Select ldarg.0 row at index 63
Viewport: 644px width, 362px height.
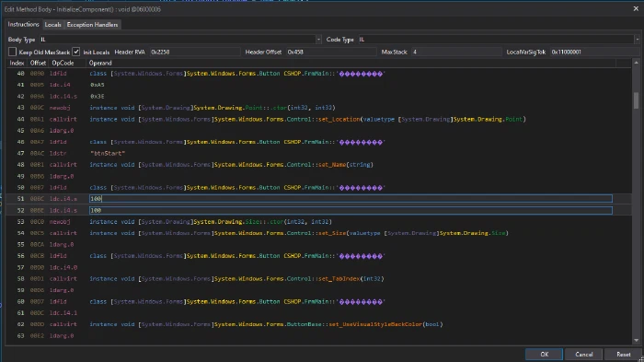coord(318,335)
